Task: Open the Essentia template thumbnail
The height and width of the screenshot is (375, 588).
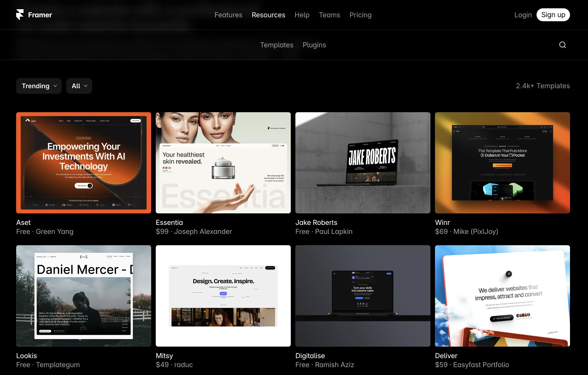Action: pyautogui.click(x=223, y=163)
